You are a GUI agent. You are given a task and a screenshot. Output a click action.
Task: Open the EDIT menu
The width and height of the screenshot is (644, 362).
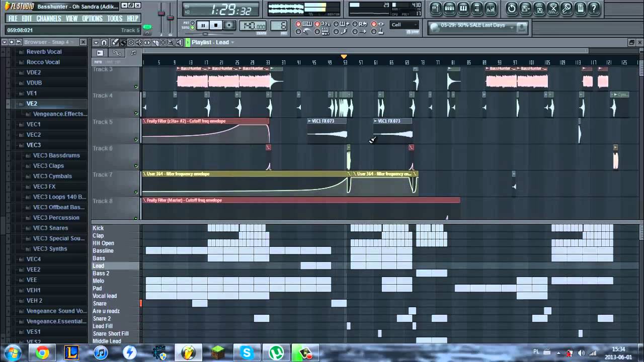click(27, 19)
